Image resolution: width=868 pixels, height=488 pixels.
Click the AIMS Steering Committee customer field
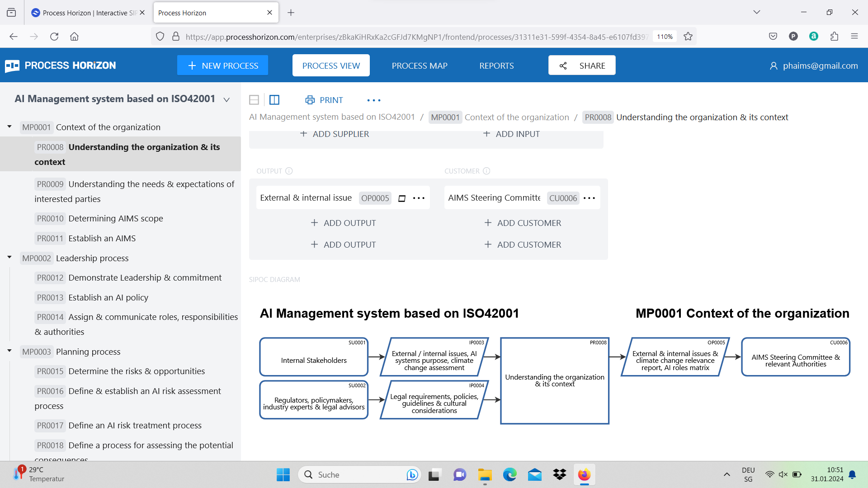494,198
